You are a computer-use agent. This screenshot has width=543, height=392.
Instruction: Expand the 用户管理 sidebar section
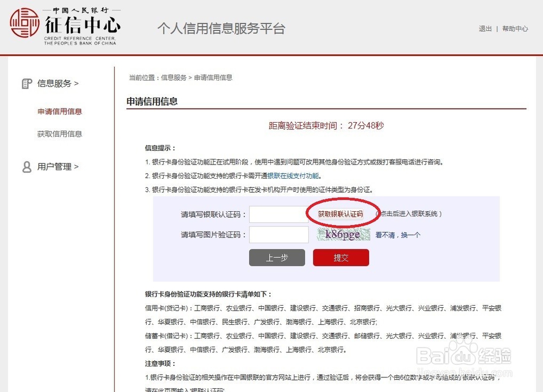point(58,167)
